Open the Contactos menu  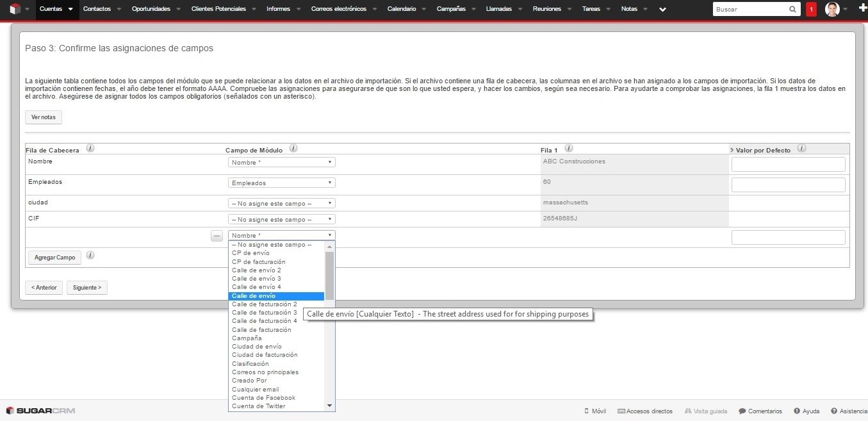97,9
